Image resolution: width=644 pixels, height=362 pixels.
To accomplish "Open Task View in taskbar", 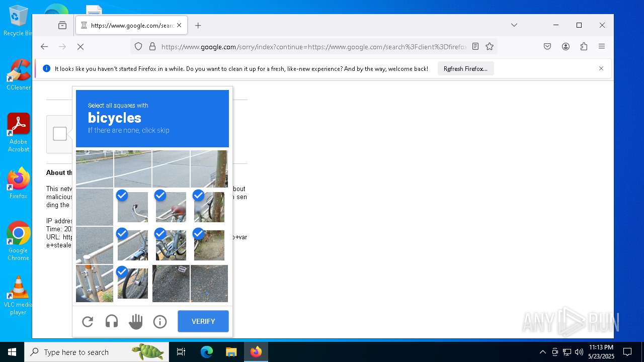I will (x=181, y=352).
